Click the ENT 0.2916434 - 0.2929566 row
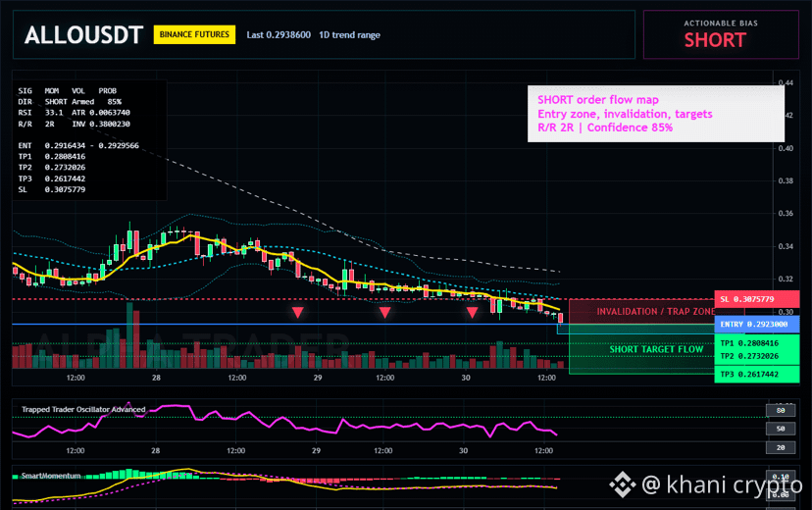The height and width of the screenshot is (510, 812). pyautogui.click(x=78, y=145)
